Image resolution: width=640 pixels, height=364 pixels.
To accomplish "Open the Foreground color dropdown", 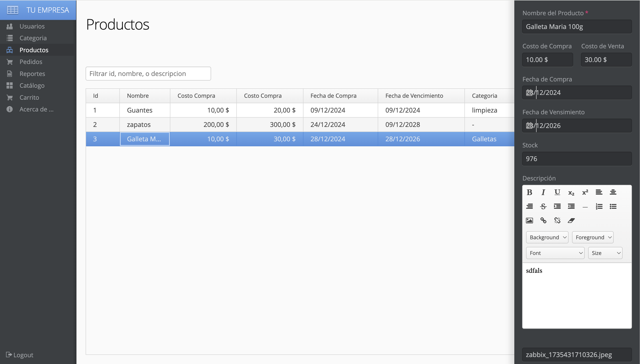I will pos(593,237).
